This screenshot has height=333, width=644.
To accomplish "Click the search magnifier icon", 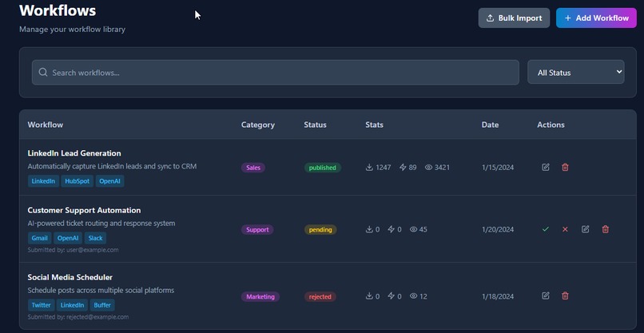I will point(43,72).
